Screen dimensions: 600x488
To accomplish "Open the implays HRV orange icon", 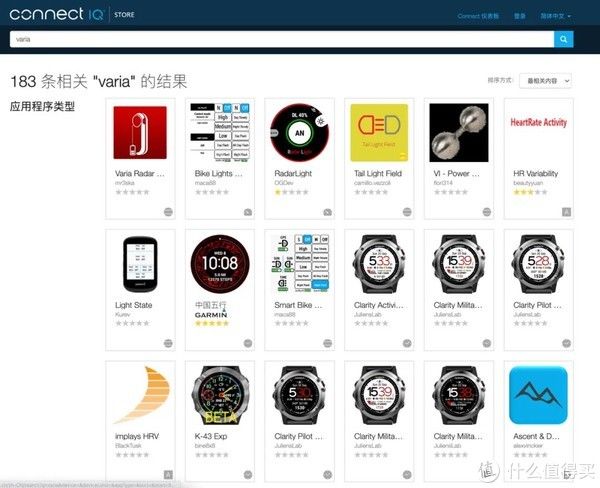I will (142, 395).
